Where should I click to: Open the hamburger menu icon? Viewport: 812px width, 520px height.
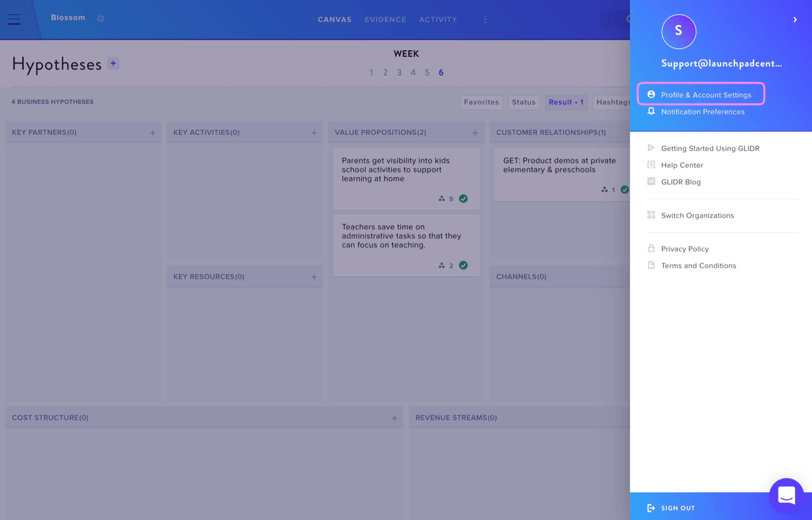pos(14,19)
